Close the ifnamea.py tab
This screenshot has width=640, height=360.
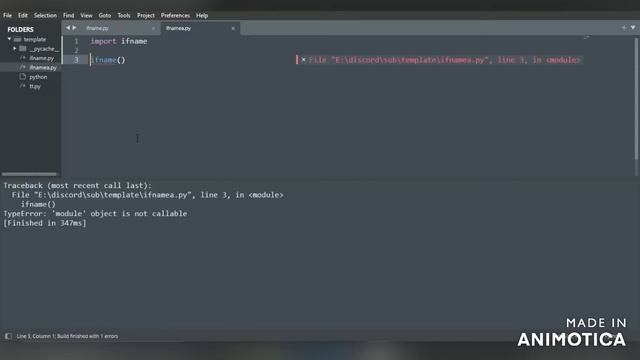pyautogui.click(x=233, y=29)
